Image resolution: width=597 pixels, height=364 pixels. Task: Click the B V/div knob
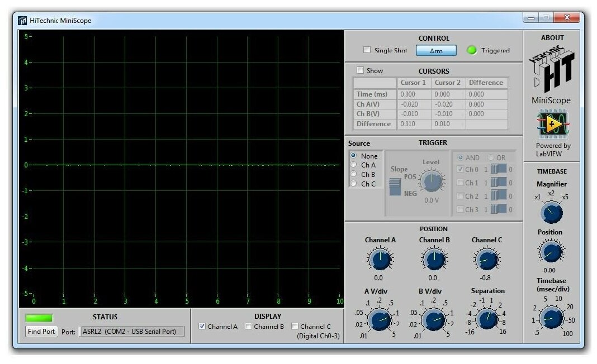(x=433, y=320)
